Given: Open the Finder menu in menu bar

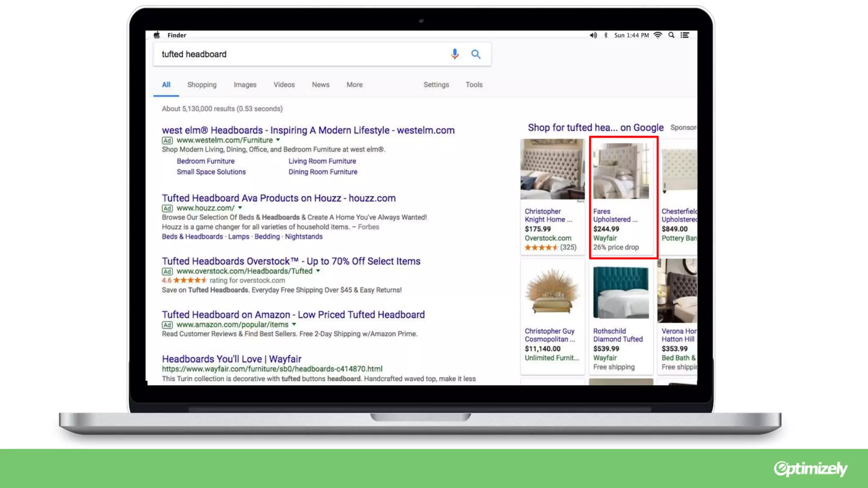Looking at the screenshot, I should (177, 35).
